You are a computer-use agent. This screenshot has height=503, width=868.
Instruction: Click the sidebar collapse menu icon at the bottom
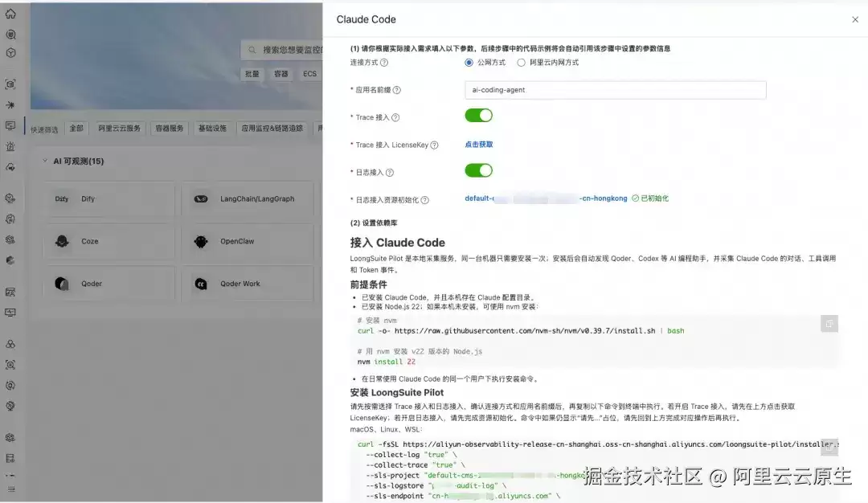point(10,489)
